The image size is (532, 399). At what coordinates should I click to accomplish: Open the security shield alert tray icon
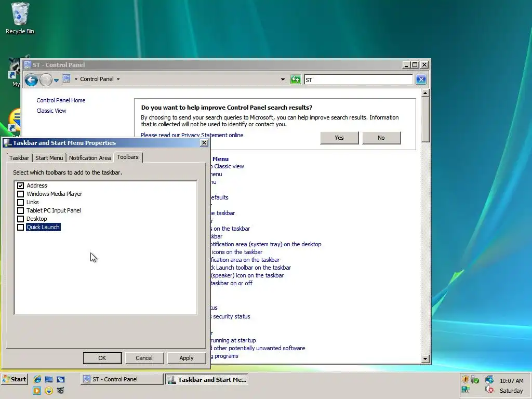point(465,379)
